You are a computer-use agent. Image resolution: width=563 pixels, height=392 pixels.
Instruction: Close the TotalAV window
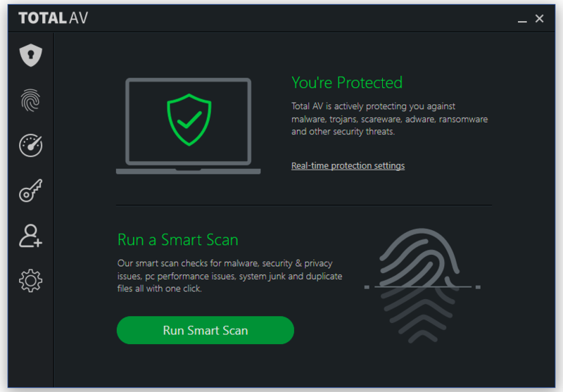(x=539, y=18)
